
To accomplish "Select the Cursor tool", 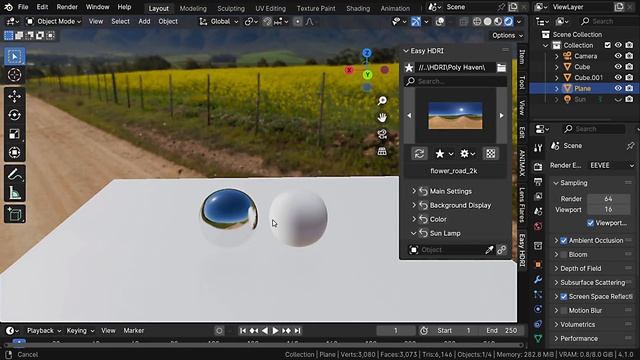I will click(15, 75).
